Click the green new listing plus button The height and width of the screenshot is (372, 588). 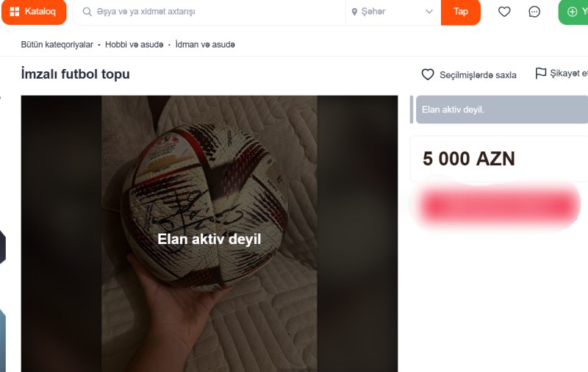tap(573, 12)
